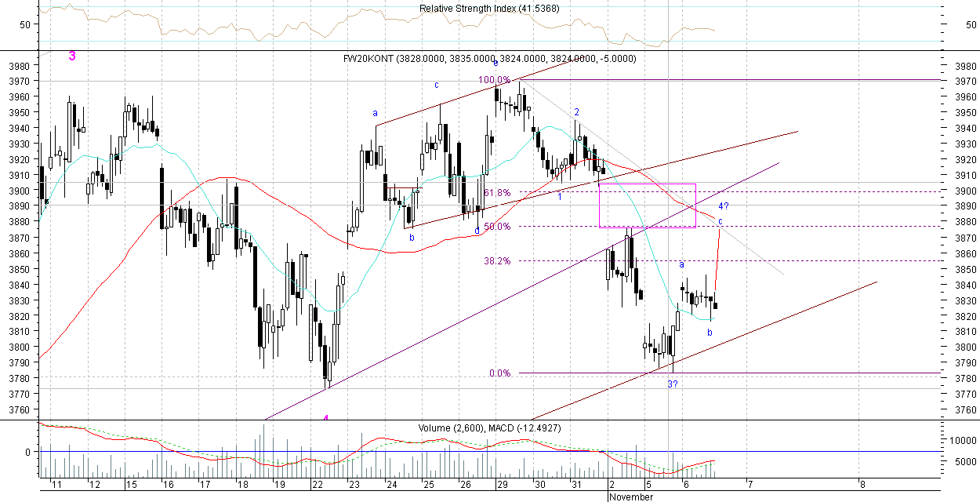Select the 38.2% Fibonacci level label
Image resolution: width=980 pixels, height=502 pixels.
point(497,261)
